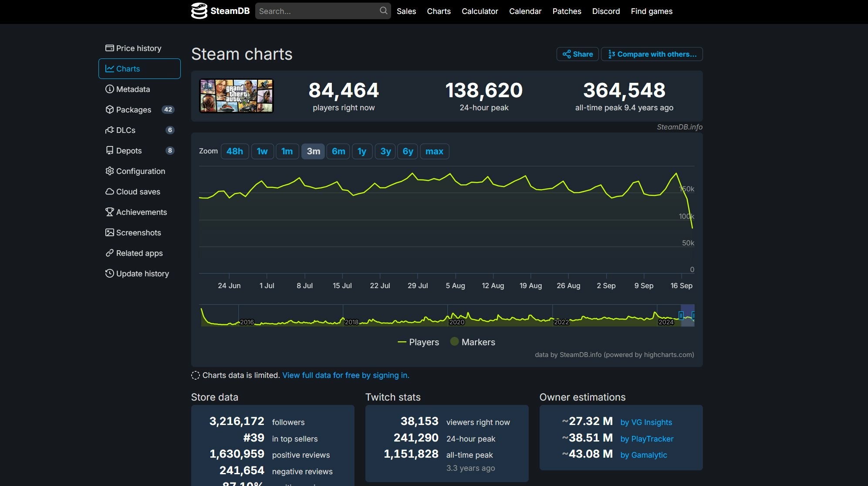Click the Cloud saves cloud icon
The image size is (868, 486).
point(109,191)
